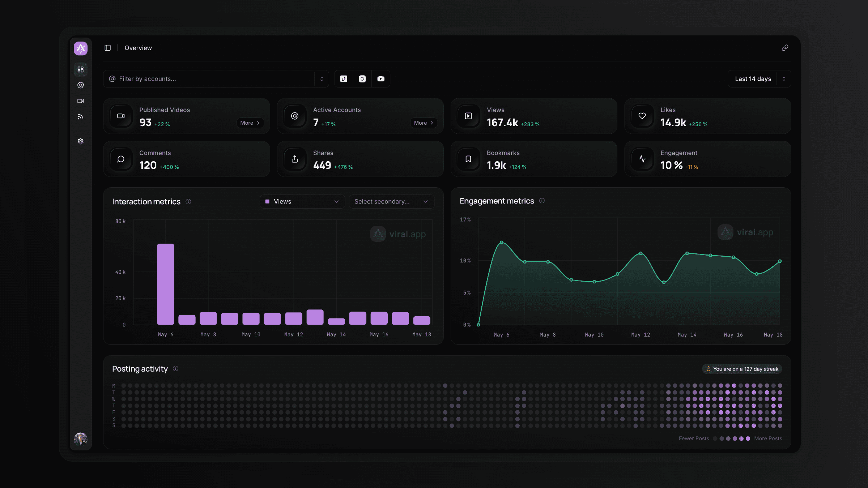Open the dashboard overview sidebar icon
Viewport: 868px width, 488px height.
click(81, 69)
